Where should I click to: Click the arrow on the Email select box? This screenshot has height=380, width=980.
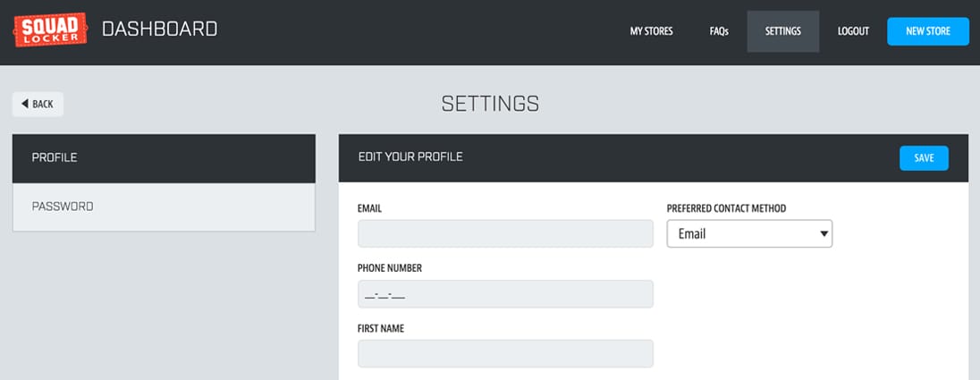(x=824, y=233)
